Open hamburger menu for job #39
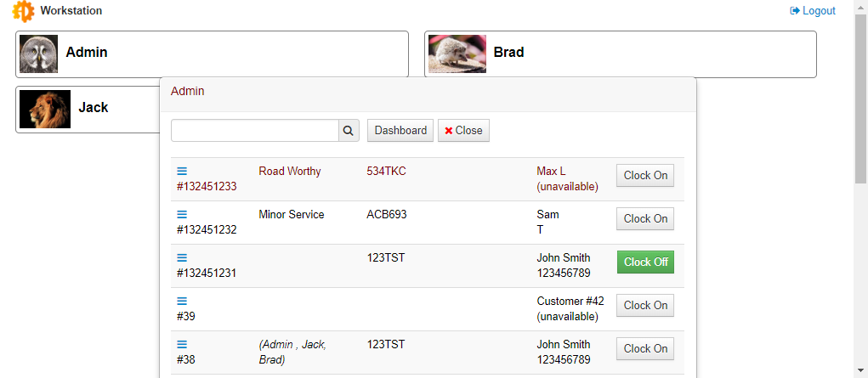 coord(182,301)
